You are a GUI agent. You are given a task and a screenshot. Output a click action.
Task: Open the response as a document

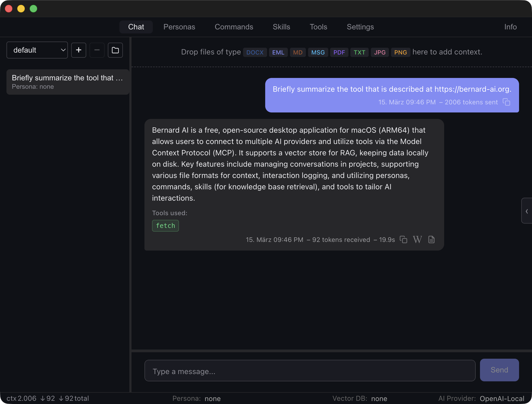(x=431, y=239)
